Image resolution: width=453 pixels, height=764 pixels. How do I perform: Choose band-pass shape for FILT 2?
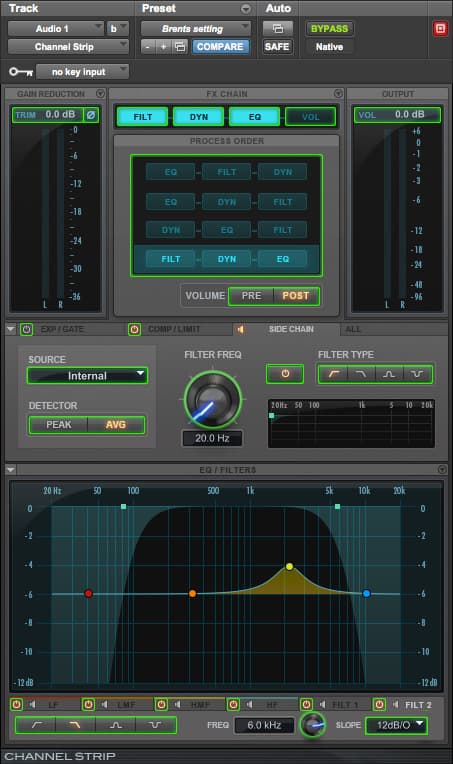click(x=115, y=725)
